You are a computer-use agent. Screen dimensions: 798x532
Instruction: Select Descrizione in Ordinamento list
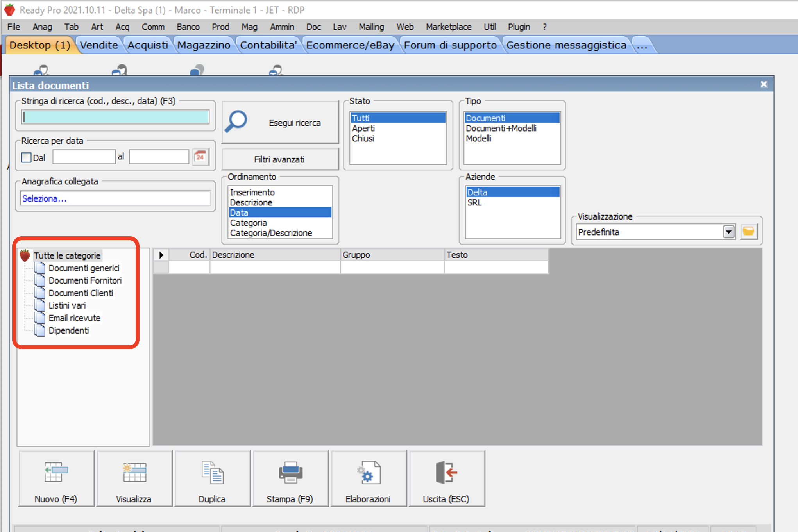coord(280,202)
